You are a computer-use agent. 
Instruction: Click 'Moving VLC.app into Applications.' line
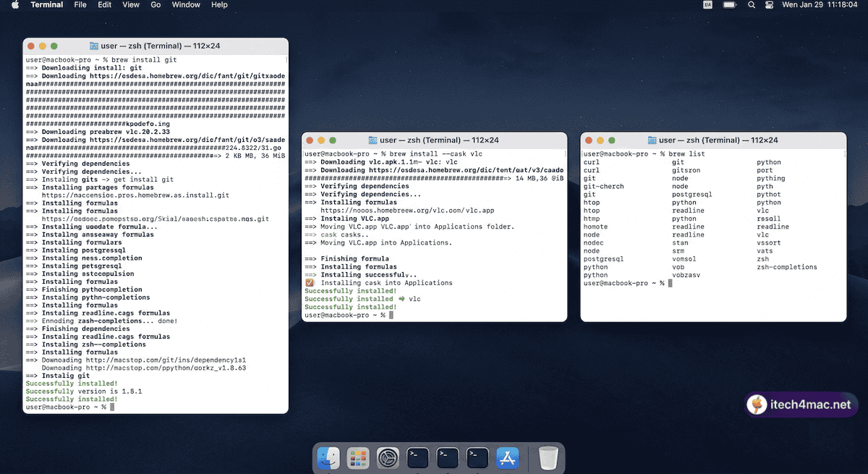coord(378,242)
